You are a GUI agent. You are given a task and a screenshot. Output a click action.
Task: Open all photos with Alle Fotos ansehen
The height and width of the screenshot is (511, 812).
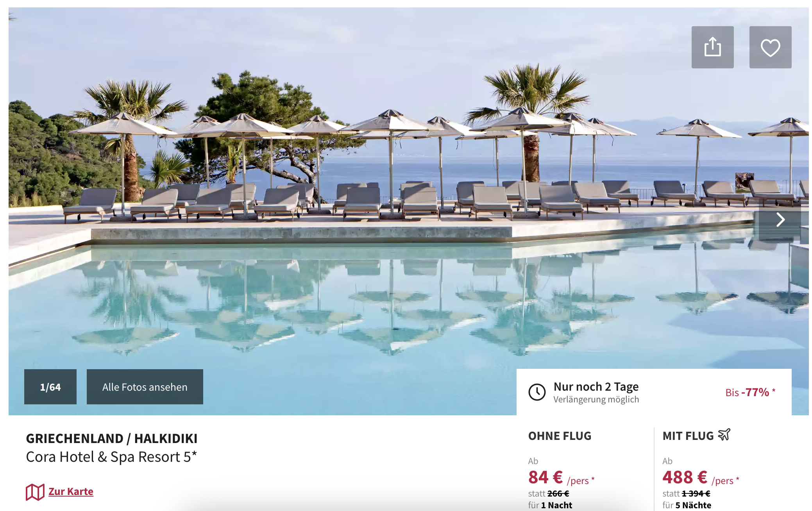pyautogui.click(x=145, y=387)
